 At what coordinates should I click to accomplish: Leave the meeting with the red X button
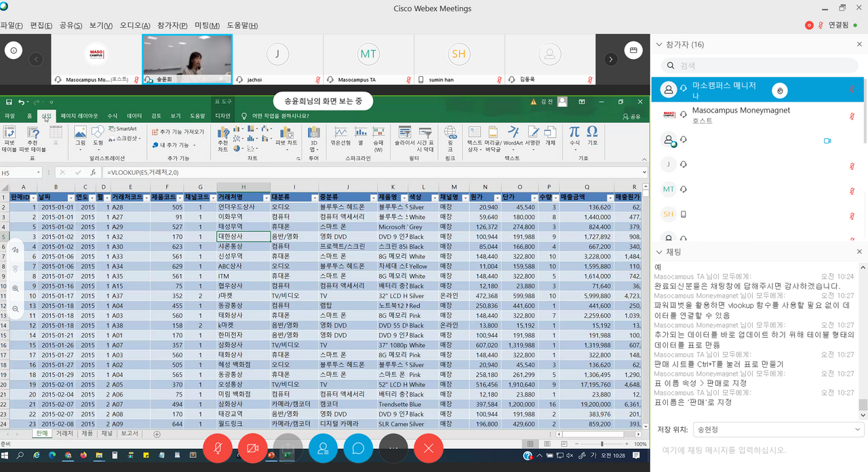pyautogui.click(x=429, y=448)
